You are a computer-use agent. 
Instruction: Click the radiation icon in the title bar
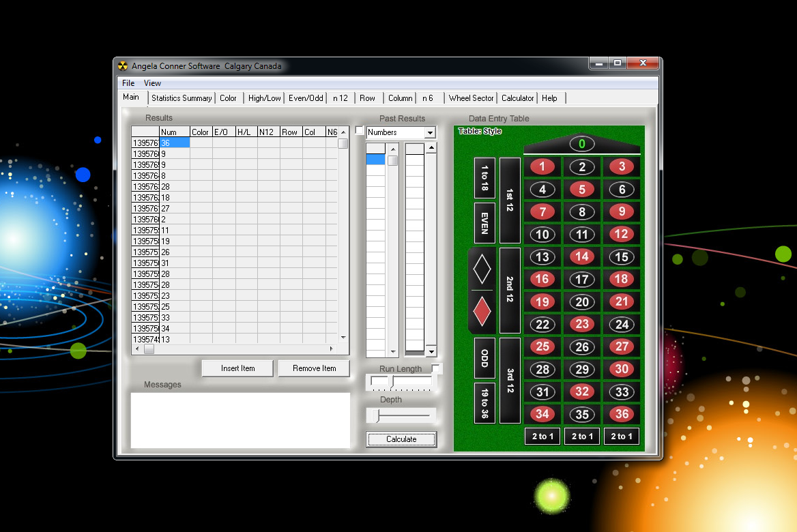point(123,66)
